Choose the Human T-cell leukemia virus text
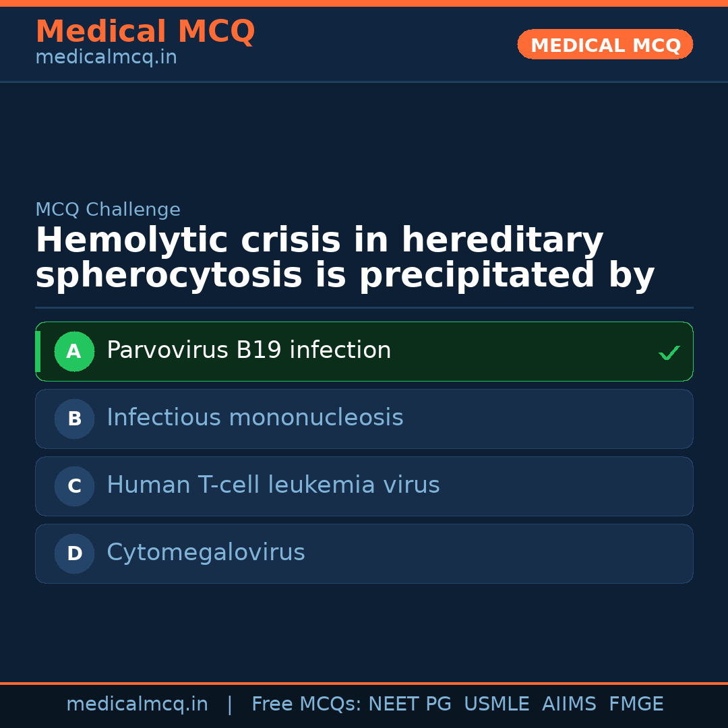The height and width of the screenshot is (728, 728). [x=273, y=485]
